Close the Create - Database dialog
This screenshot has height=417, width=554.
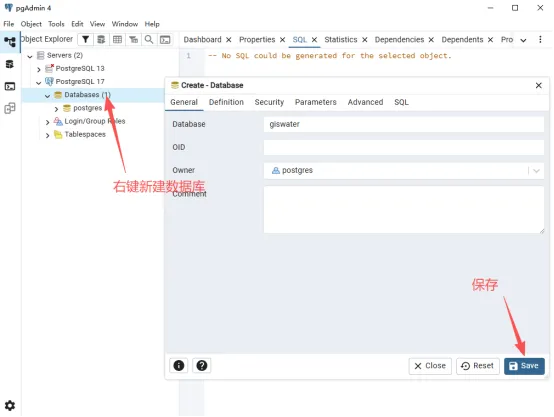pyautogui.click(x=538, y=86)
